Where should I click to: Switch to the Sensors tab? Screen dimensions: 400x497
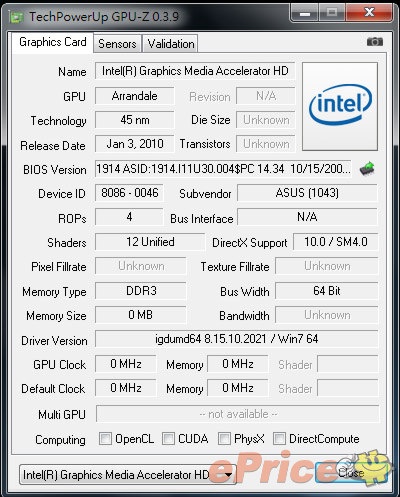click(x=117, y=44)
